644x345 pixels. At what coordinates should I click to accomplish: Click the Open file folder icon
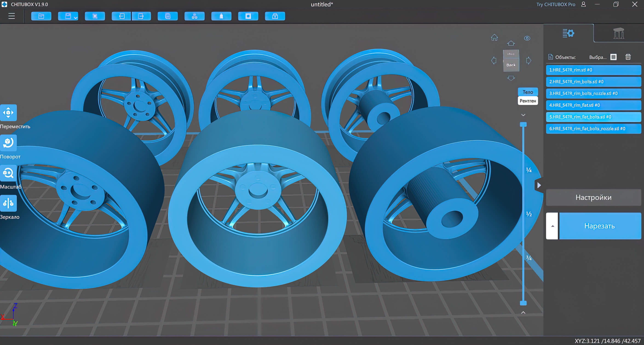point(41,16)
